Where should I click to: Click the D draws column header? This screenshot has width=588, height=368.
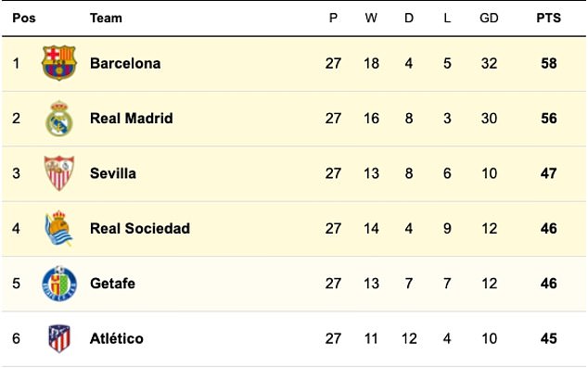409,18
